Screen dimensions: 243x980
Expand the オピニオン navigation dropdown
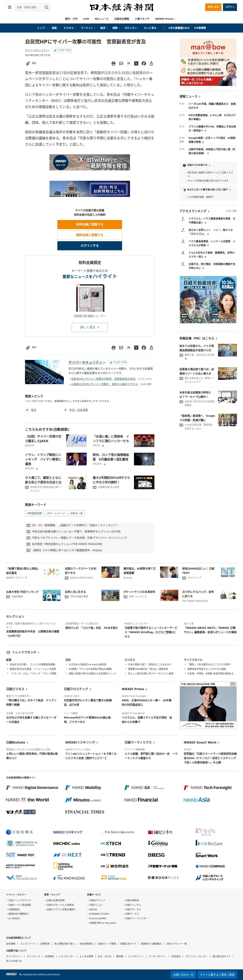pos(132,28)
